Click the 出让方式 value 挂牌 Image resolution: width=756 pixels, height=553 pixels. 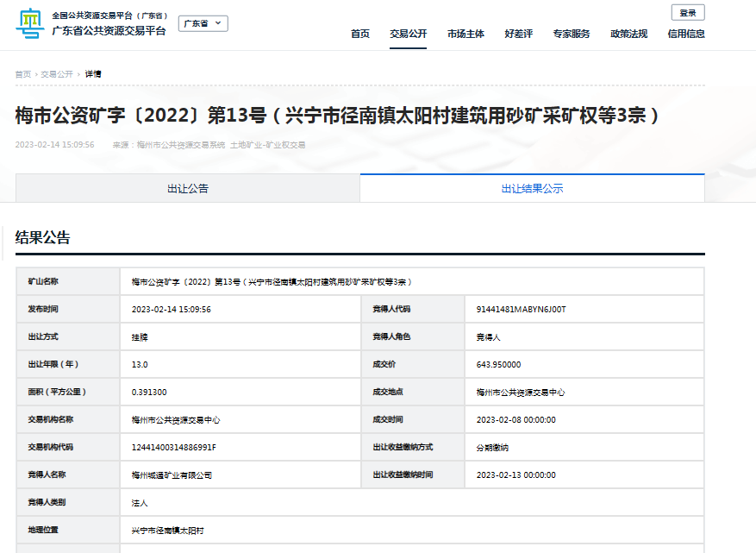140,337
